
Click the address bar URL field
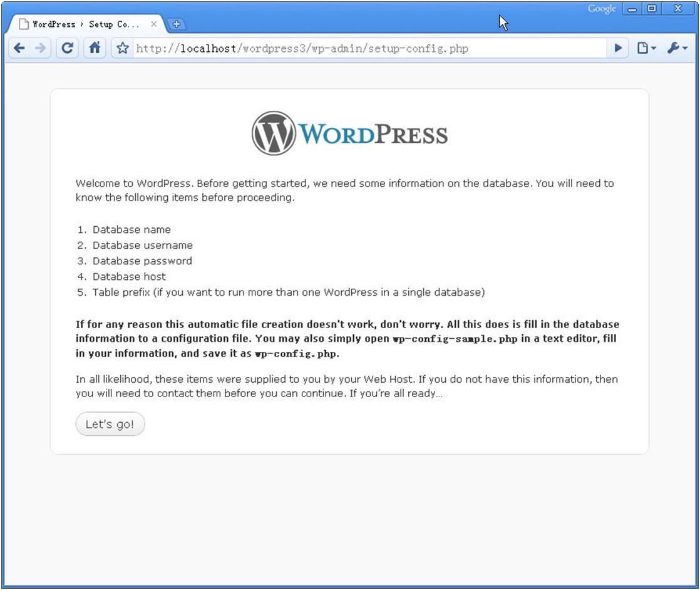tap(368, 48)
